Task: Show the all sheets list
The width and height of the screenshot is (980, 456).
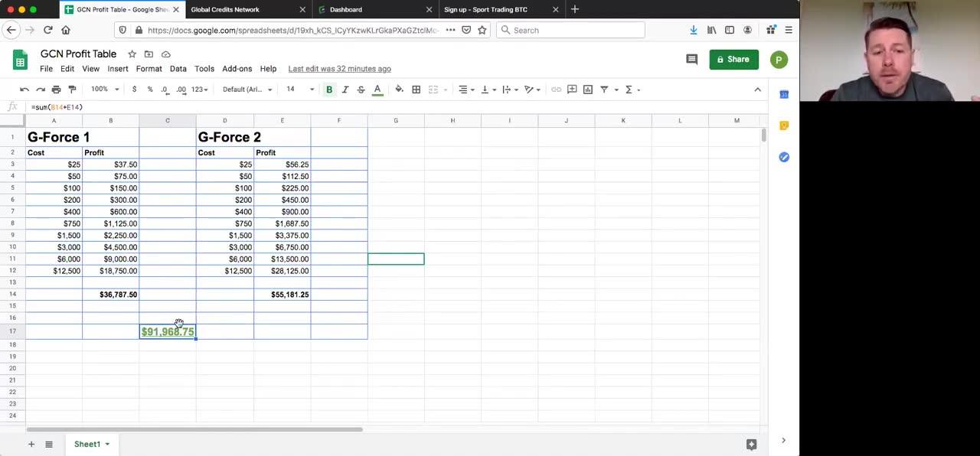Action: [49, 445]
